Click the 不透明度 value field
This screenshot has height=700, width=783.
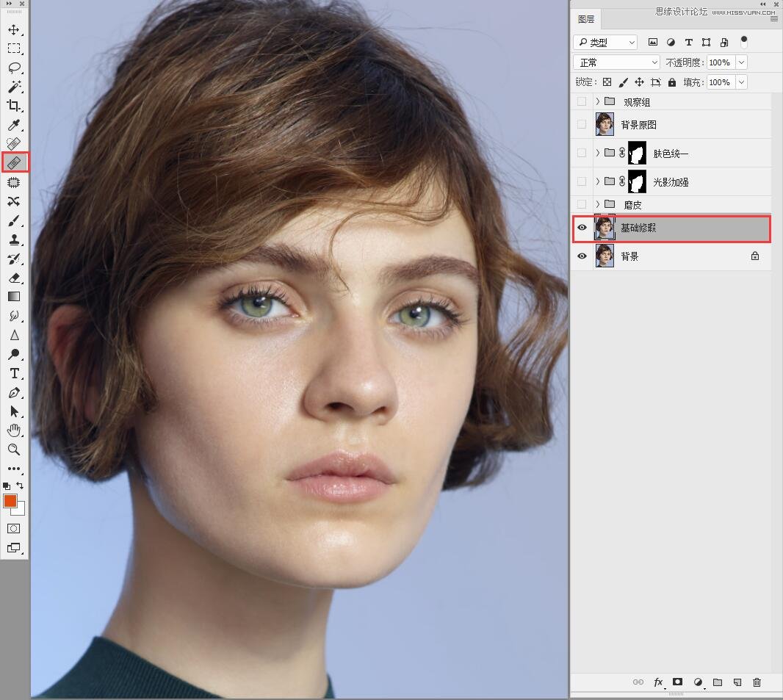(721, 62)
